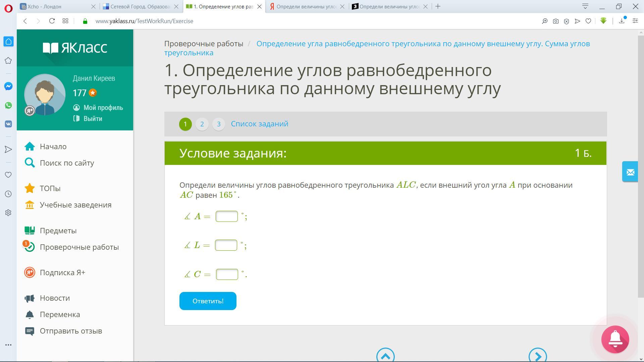
Task: Open Opera easy setup panel
Action: (635, 21)
